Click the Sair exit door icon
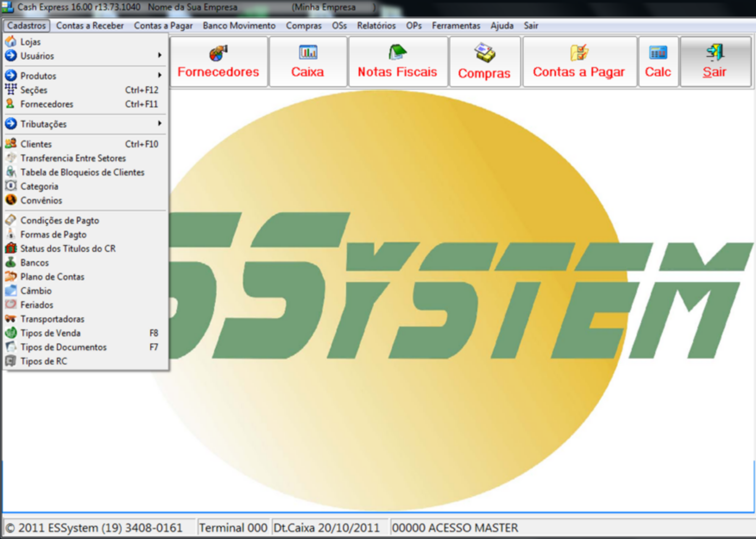The width and height of the screenshot is (756, 539). (x=715, y=52)
